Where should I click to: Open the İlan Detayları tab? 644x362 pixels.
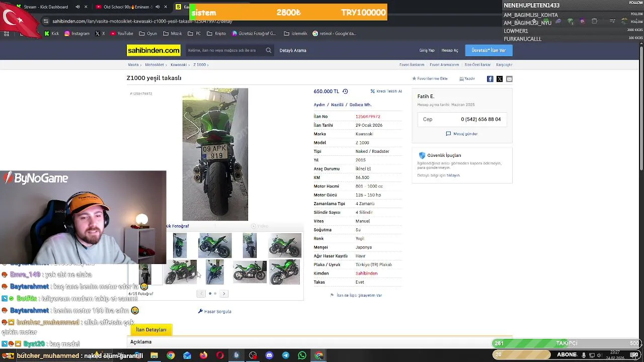pos(151,330)
